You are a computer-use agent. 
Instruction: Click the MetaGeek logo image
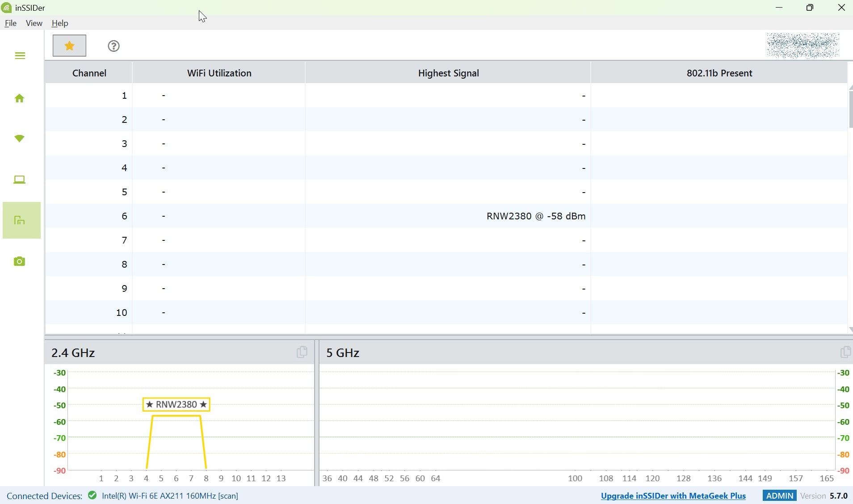coord(803,46)
